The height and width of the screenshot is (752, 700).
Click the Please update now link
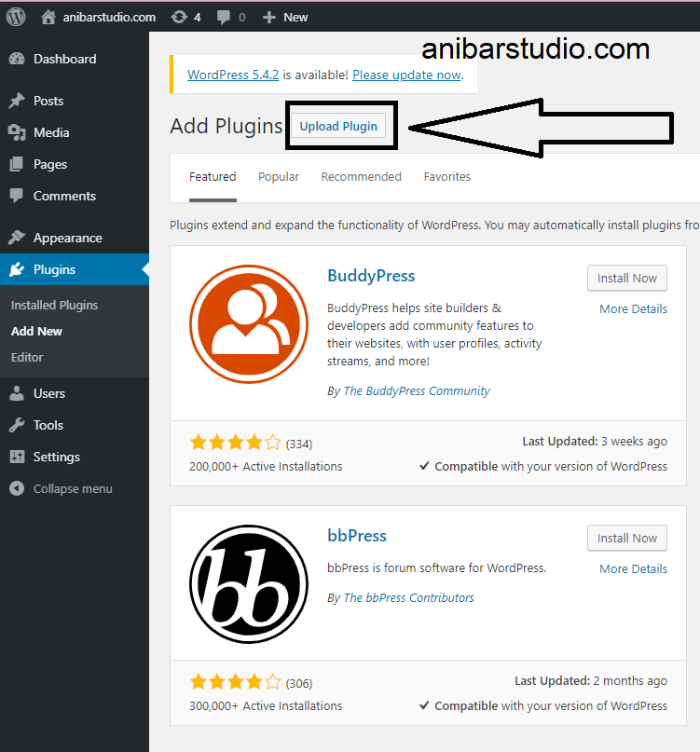click(406, 75)
